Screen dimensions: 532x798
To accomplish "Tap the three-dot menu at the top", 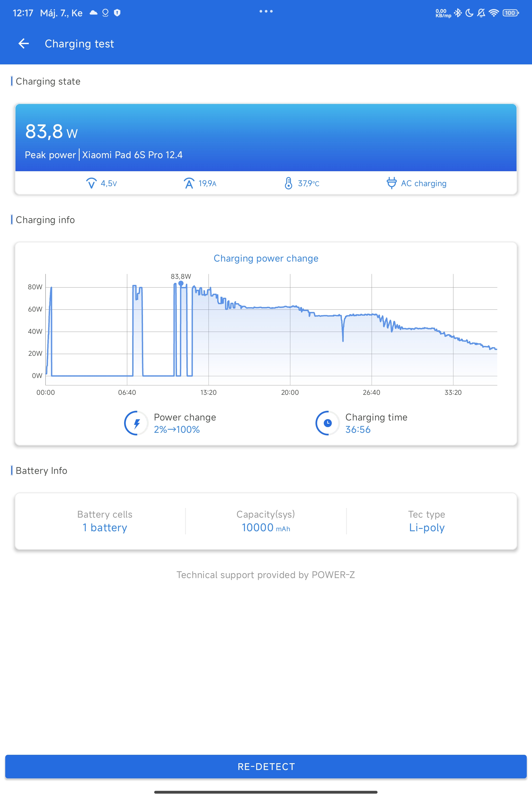I will 266,11.
